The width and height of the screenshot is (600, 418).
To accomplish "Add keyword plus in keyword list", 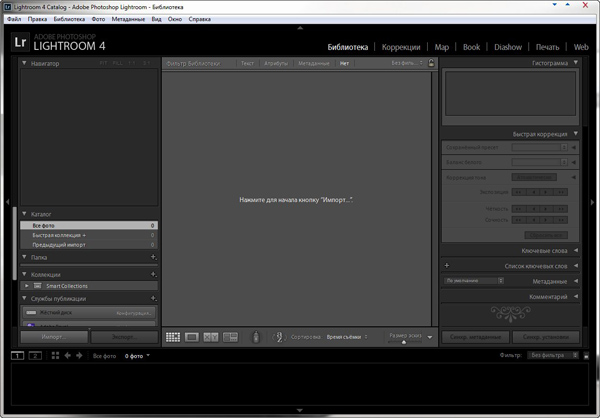I will pyautogui.click(x=447, y=265).
